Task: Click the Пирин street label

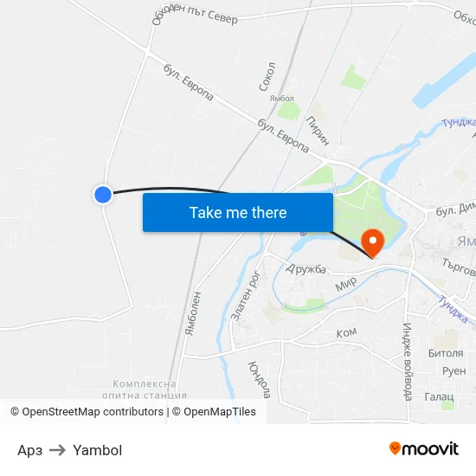Action: point(318,131)
